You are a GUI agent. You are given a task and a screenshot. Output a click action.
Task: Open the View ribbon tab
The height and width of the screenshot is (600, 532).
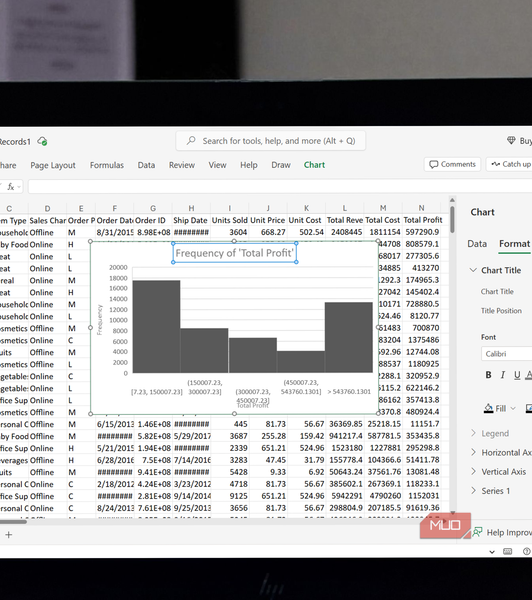(217, 165)
